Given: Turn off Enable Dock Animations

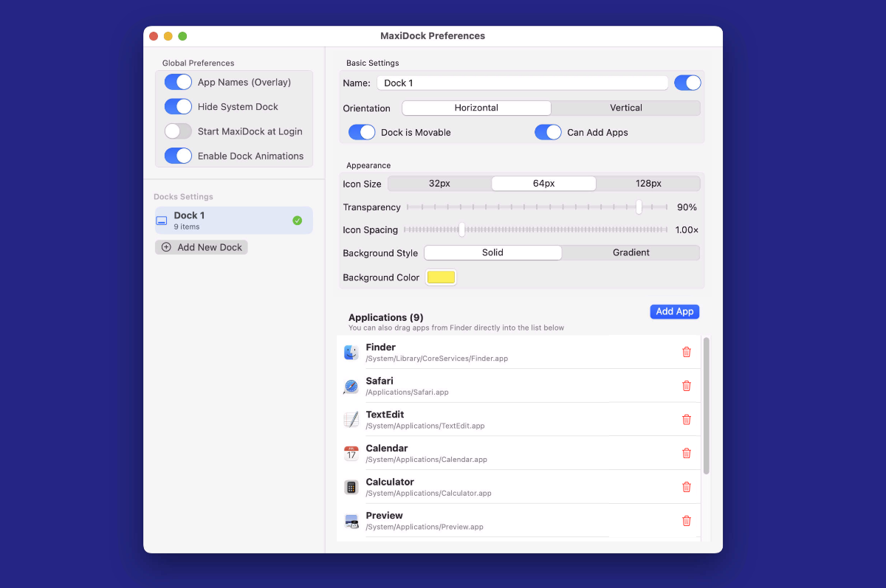Looking at the screenshot, I should click(x=178, y=156).
